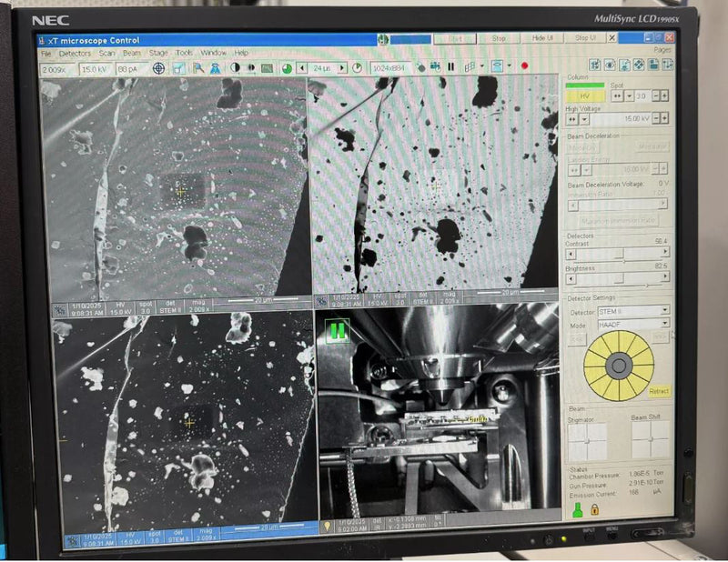
Task: Open the fourth page icon in Pages toolbar
Action: (639, 65)
